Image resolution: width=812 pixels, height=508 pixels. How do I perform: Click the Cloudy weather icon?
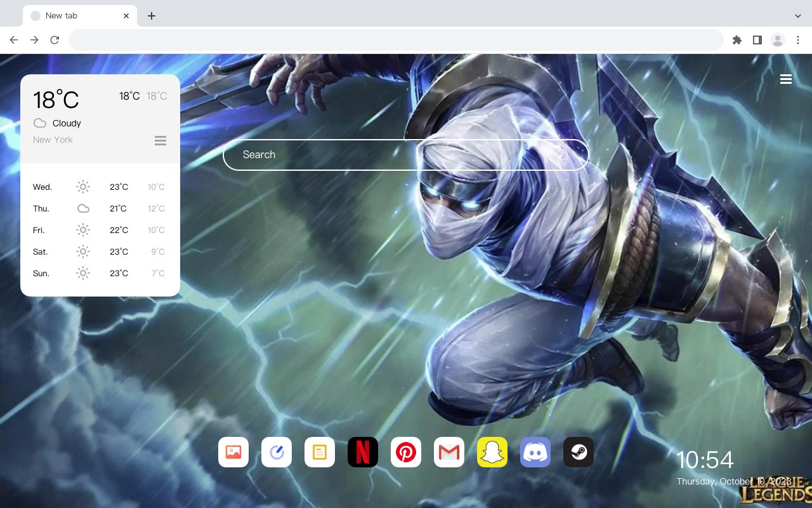(x=40, y=123)
